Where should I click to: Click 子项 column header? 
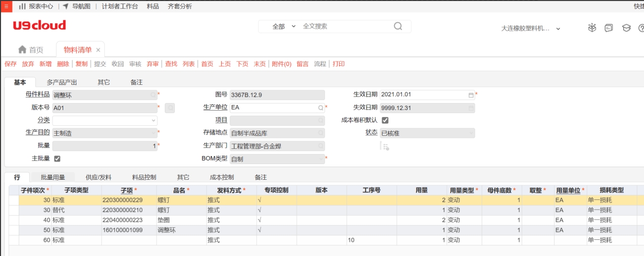129,190
